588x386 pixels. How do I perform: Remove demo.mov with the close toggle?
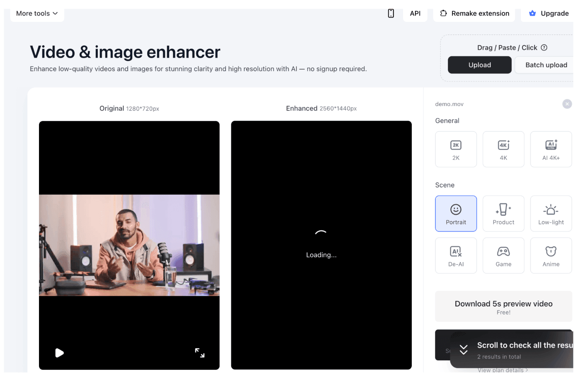coord(567,104)
